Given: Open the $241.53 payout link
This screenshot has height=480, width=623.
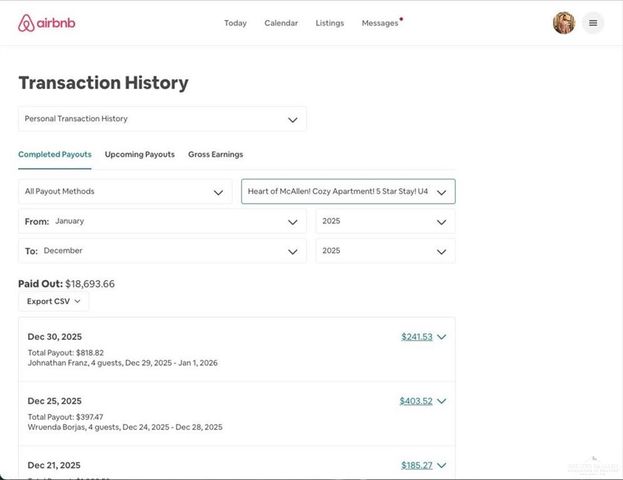Looking at the screenshot, I should tap(416, 337).
